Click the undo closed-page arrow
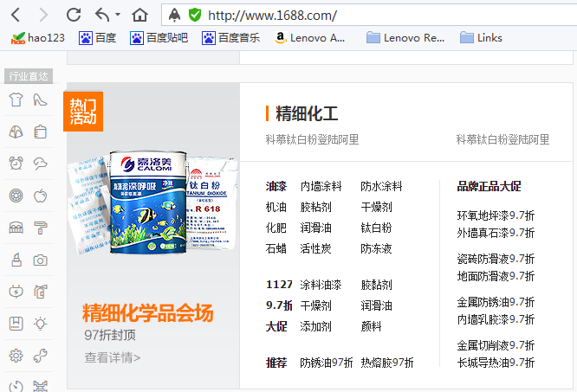 (103, 15)
